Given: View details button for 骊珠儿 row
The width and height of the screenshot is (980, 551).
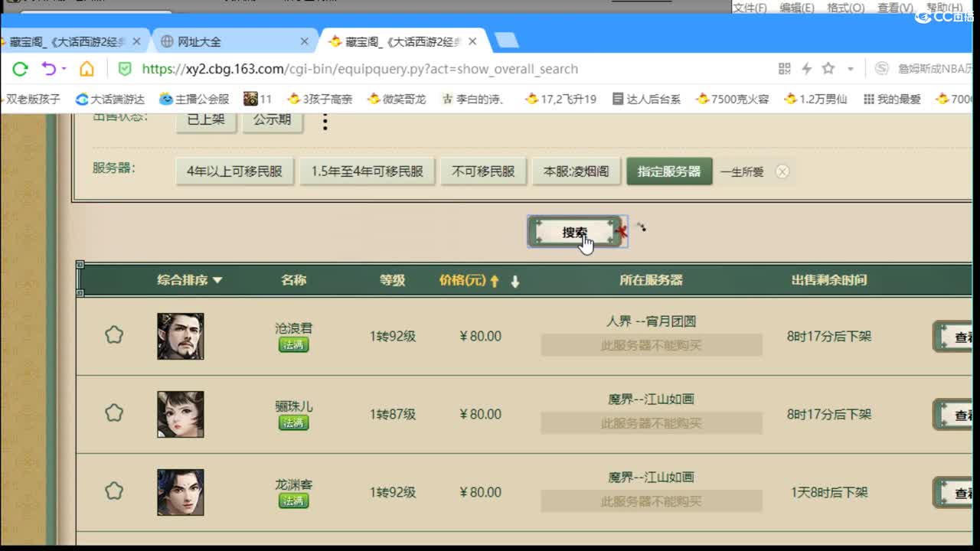Looking at the screenshot, I should (x=953, y=415).
